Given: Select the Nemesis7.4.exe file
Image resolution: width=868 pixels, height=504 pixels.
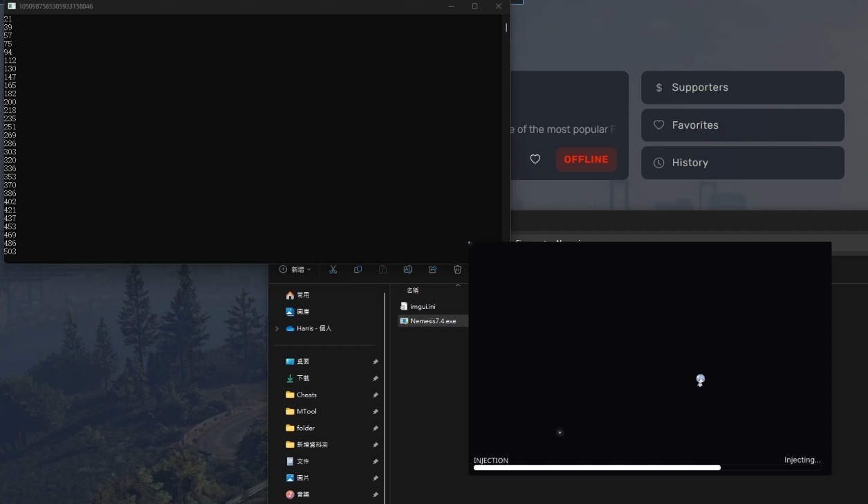Looking at the screenshot, I should (x=432, y=321).
